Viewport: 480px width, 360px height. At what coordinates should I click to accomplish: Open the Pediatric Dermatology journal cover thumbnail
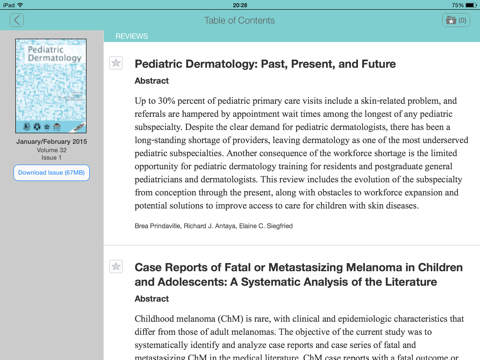point(51,86)
